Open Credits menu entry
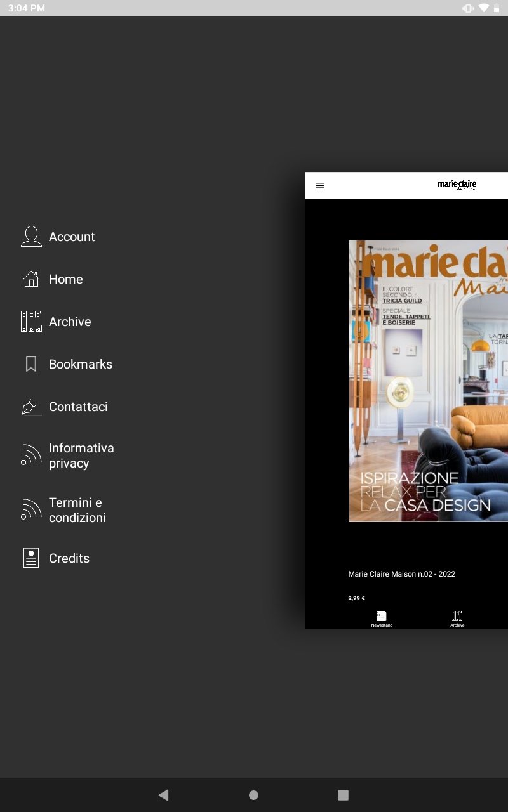The image size is (508, 812). 69,558
